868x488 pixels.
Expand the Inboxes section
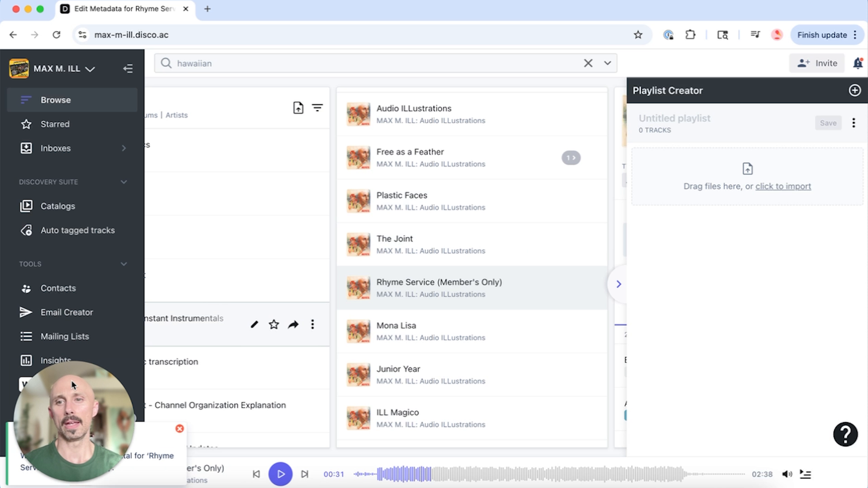coord(124,148)
